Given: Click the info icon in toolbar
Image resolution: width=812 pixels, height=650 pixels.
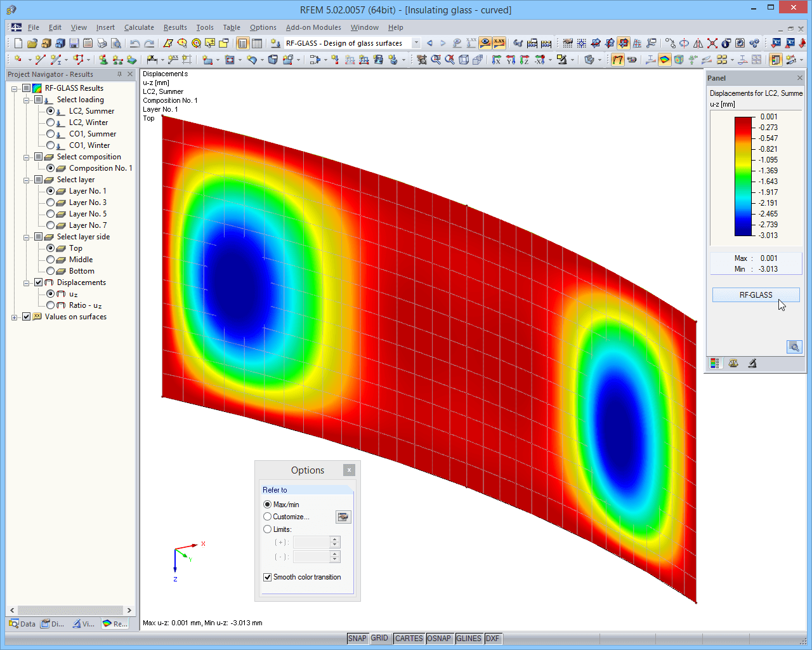Looking at the screenshot, I should point(726,43).
